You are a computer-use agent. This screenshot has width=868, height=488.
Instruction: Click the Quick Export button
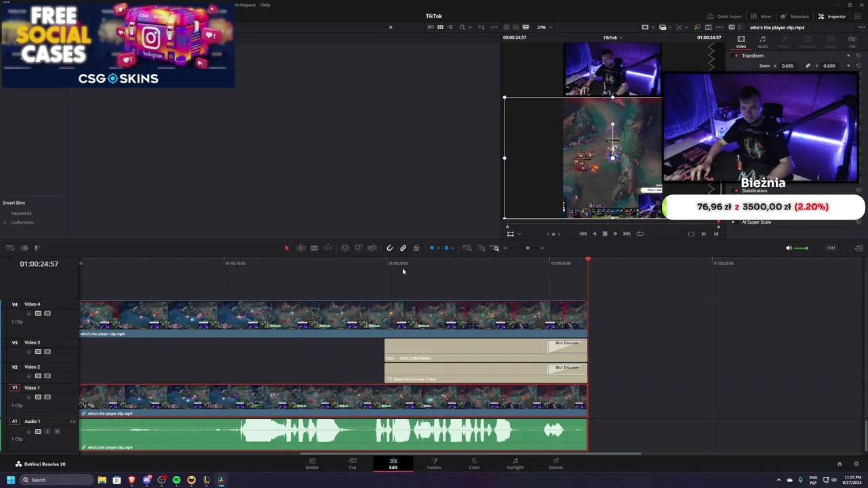[724, 16]
